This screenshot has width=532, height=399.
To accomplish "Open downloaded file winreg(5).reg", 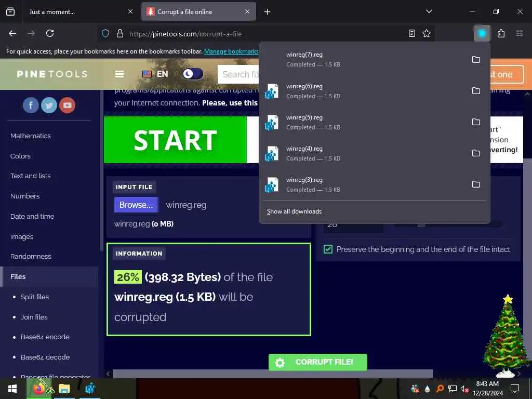I will (363, 122).
